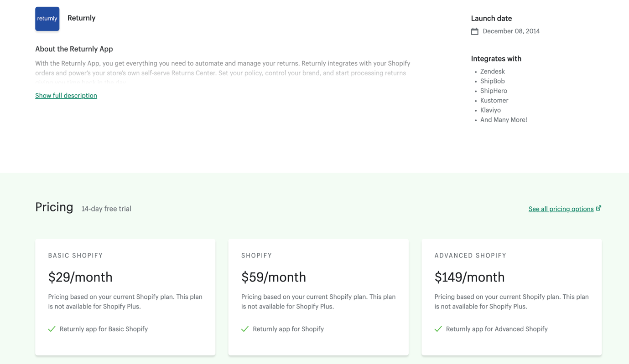Click the ADVANCED SHOPIFY plan title

(471, 256)
